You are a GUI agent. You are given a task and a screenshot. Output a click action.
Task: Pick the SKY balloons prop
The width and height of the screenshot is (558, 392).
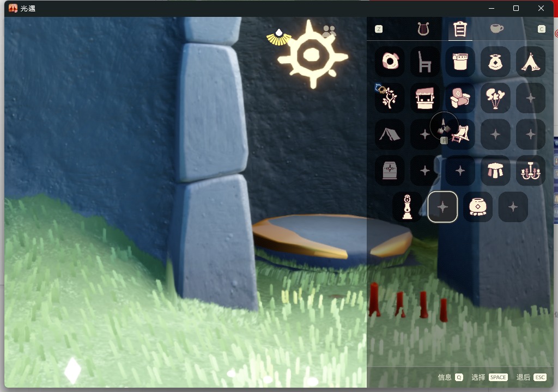pos(495,98)
